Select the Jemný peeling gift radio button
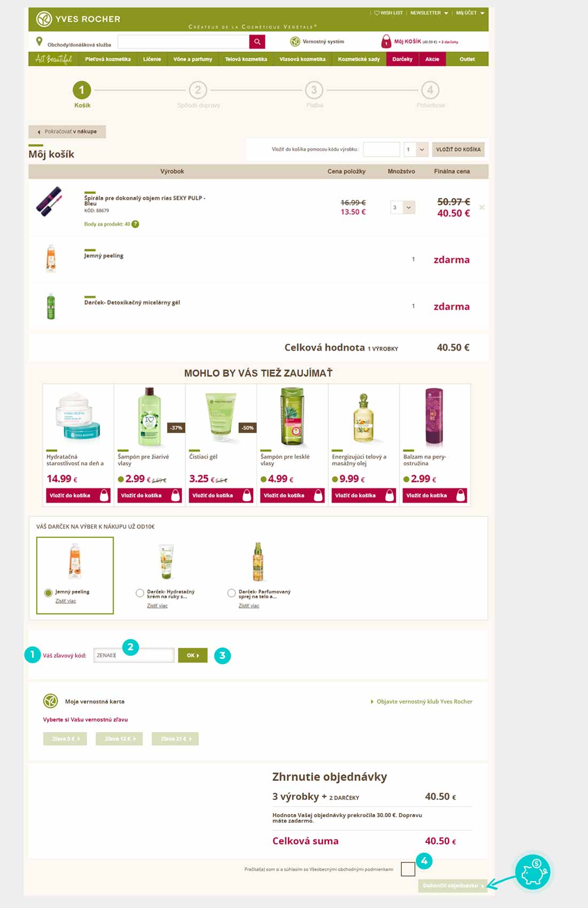The image size is (588, 908). click(x=49, y=592)
